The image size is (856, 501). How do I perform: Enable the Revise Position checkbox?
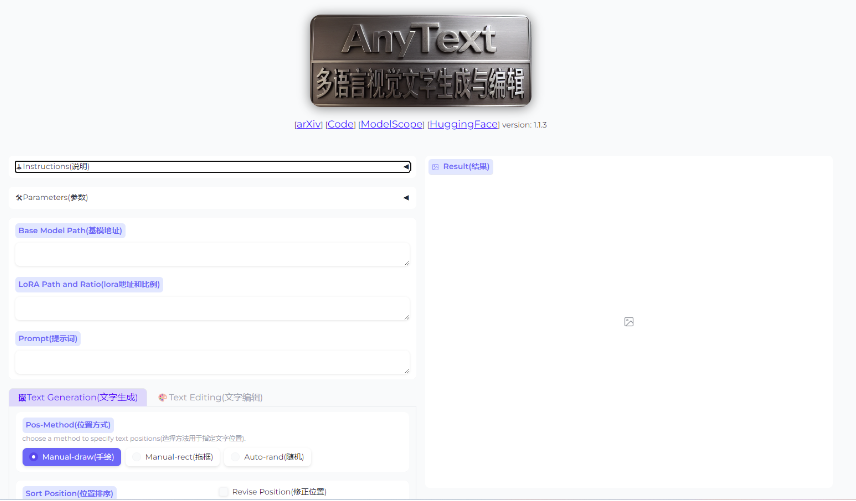224,492
